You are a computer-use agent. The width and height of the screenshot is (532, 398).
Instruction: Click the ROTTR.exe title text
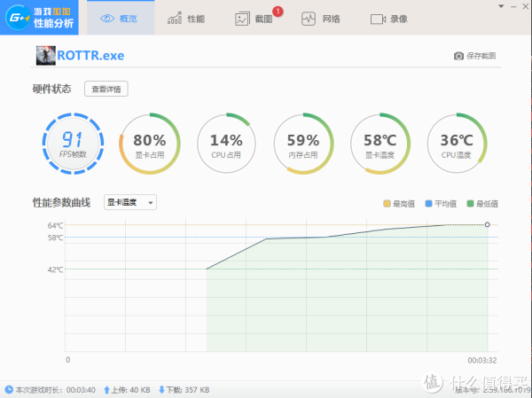coord(90,55)
